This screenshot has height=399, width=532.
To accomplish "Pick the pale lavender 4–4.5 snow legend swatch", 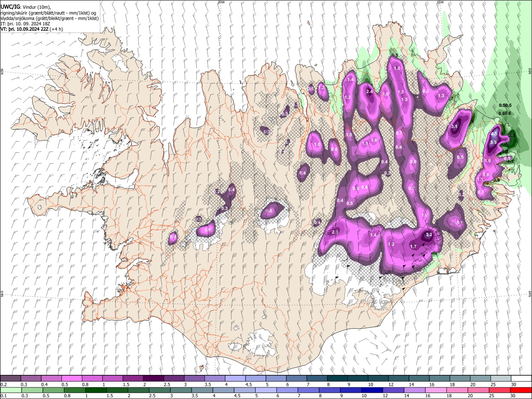I will point(235,379).
